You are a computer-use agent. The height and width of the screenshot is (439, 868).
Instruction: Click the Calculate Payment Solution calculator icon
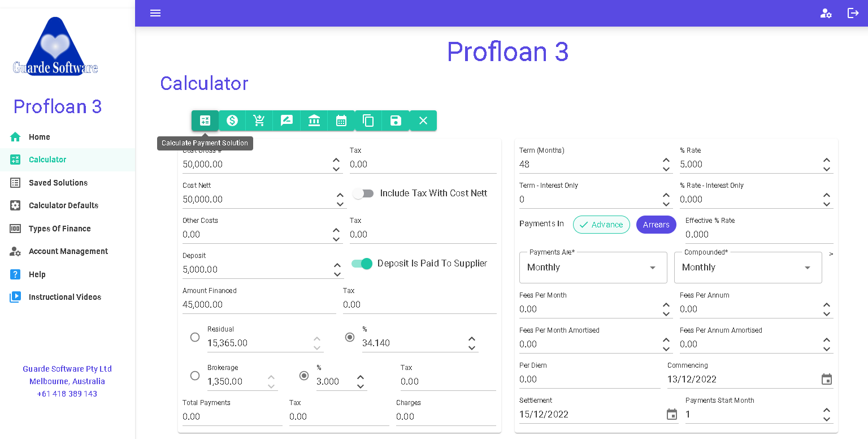point(205,120)
